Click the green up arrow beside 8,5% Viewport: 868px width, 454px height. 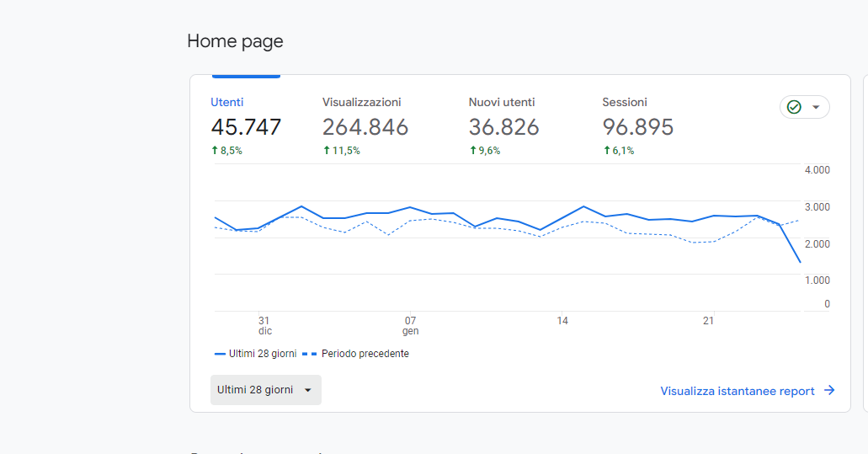[x=215, y=151]
